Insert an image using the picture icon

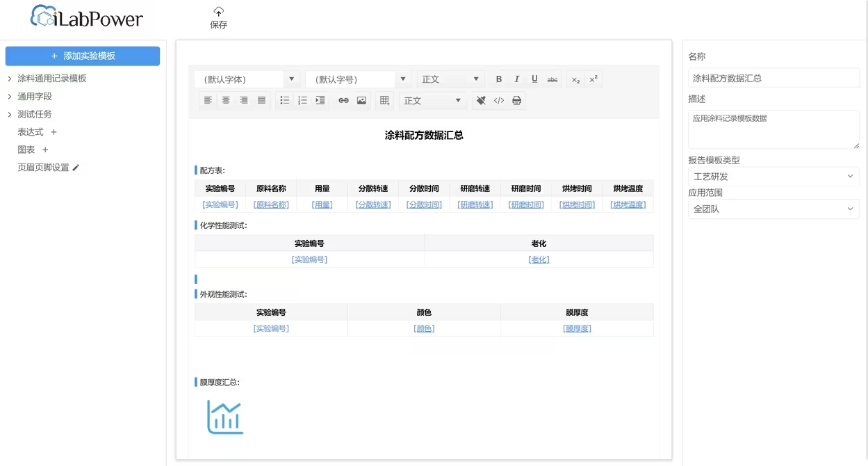361,100
